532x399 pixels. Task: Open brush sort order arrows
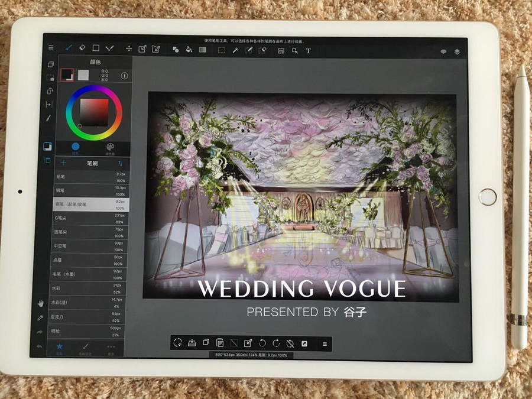pos(121,163)
